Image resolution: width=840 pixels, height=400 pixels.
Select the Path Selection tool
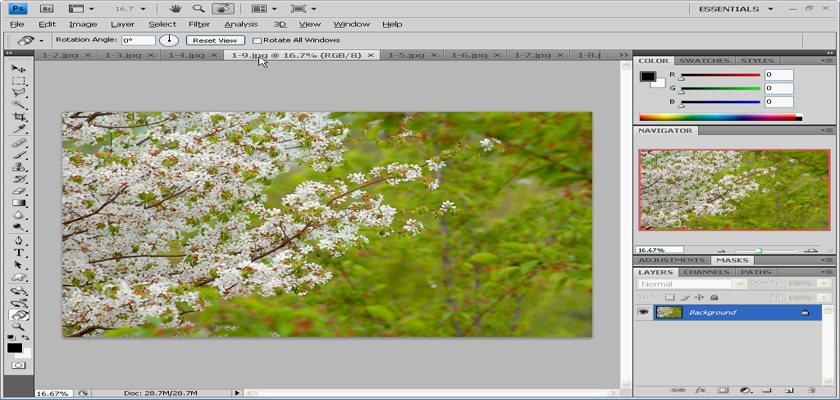pyautogui.click(x=19, y=265)
